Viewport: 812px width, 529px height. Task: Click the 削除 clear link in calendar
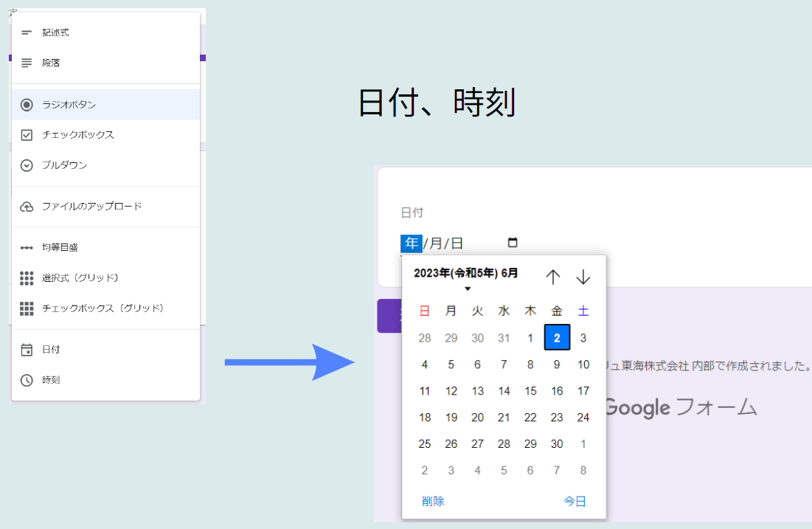click(433, 501)
